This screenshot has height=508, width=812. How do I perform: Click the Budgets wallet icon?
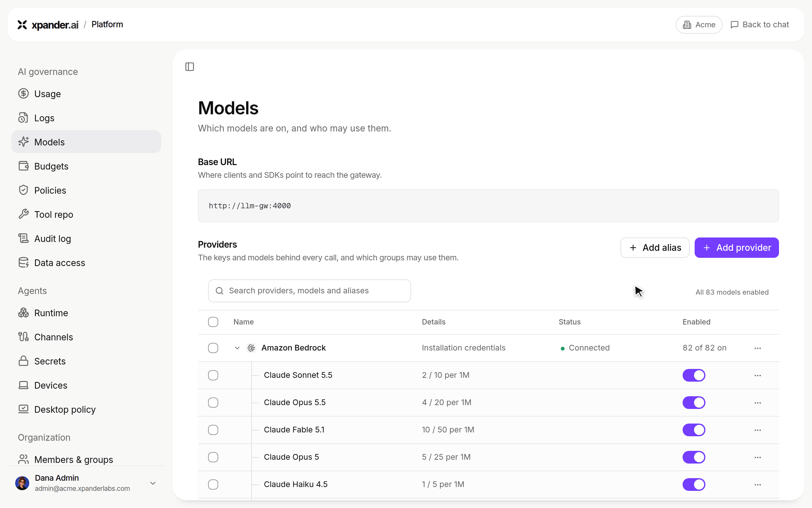click(23, 166)
